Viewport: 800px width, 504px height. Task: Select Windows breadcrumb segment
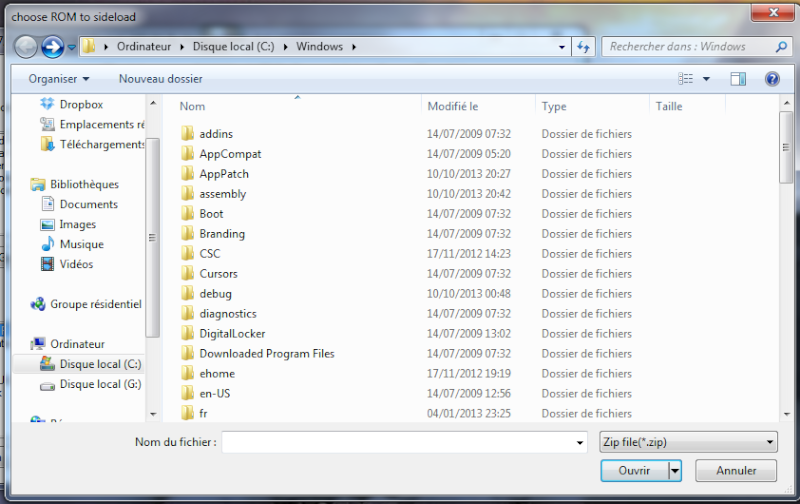pos(319,46)
